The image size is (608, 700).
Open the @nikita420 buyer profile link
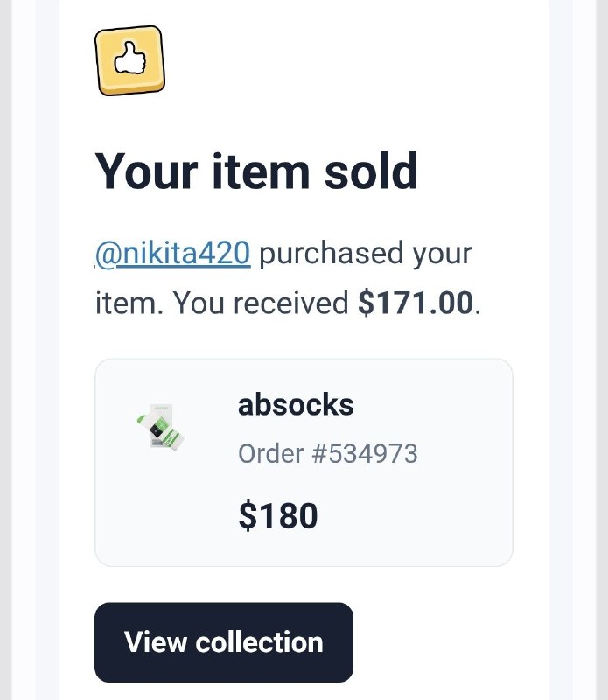pyautogui.click(x=172, y=254)
